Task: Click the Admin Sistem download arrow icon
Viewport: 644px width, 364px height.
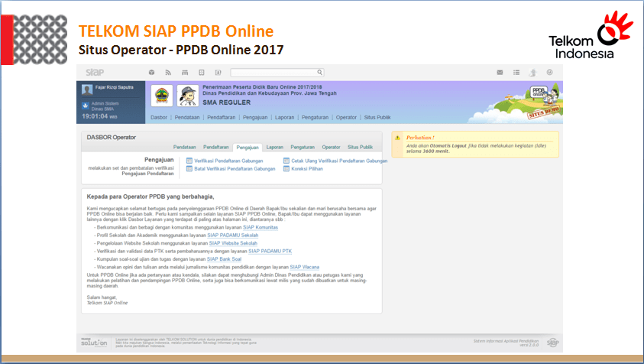Action: pos(86,105)
